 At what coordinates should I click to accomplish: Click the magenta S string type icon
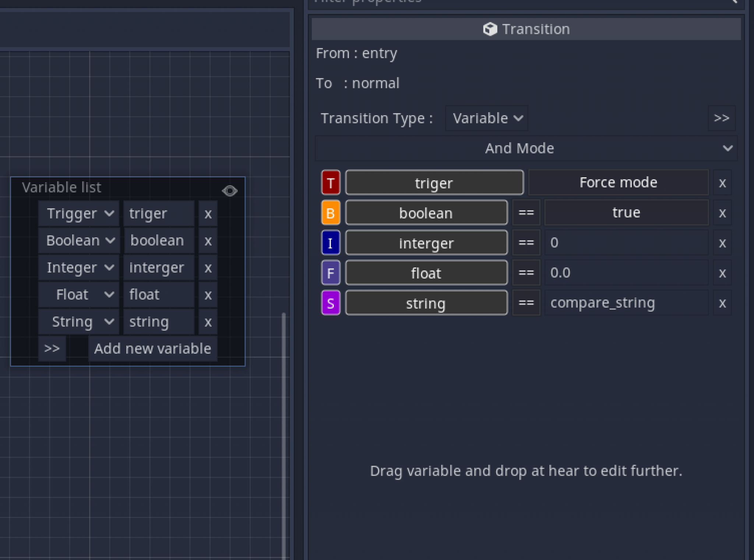(x=330, y=303)
